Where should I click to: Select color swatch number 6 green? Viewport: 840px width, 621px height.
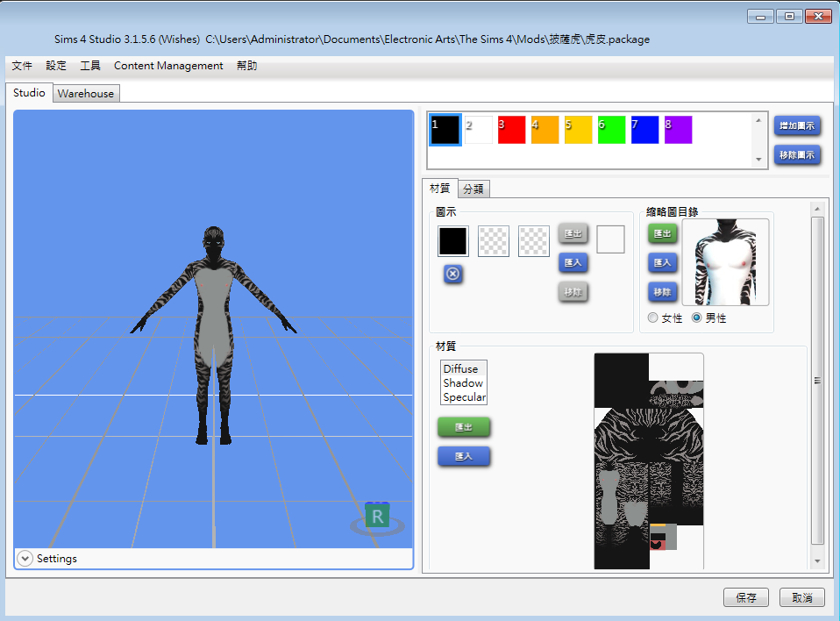pos(610,128)
